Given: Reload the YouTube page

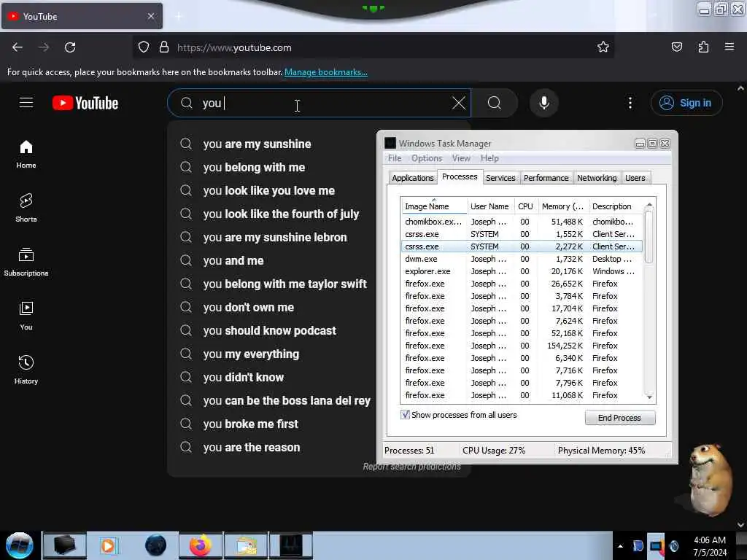Looking at the screenshot, I should tap(70, 47).
